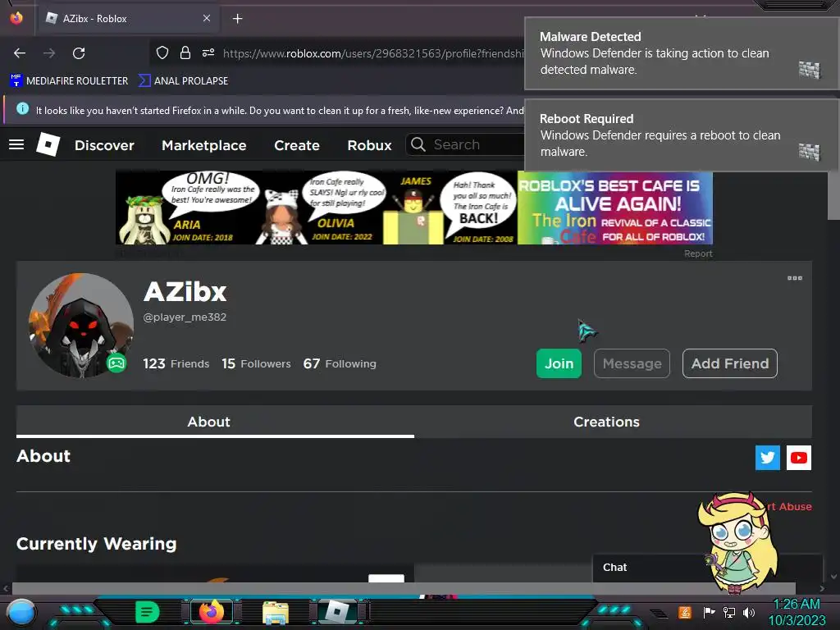Click the Reboot Required notification

pyautogui.click(x=680, y=135)
